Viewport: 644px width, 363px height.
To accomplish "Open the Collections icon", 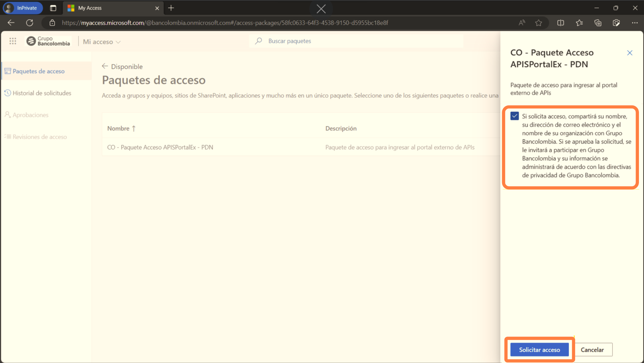I will click(x=598, y=23).
